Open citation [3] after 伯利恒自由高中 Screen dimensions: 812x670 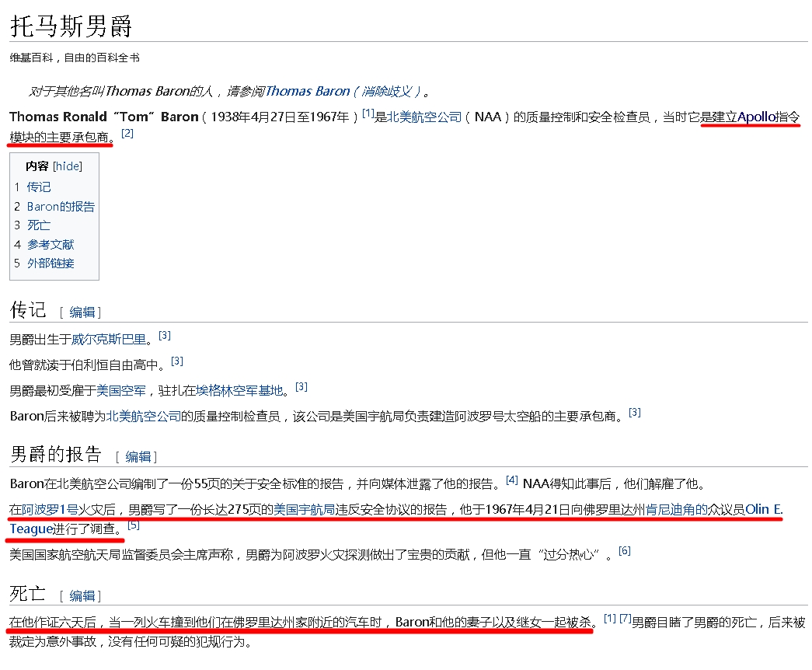pos(177,361)
